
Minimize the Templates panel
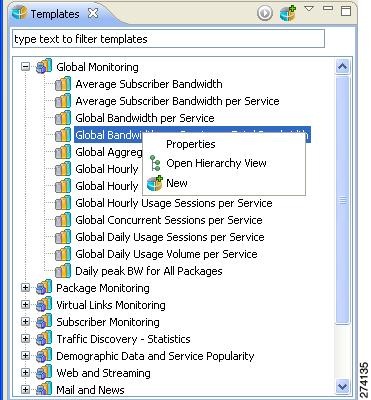328,8
